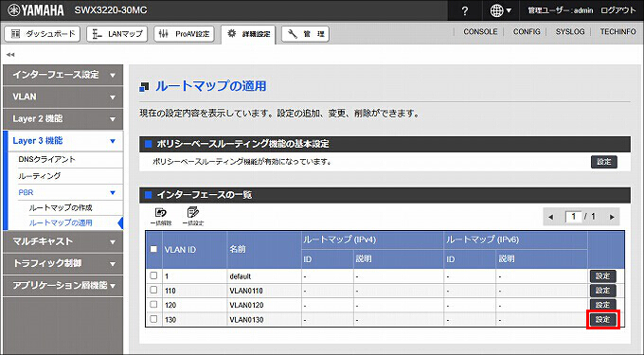Open the LANマップ tab
Image resolution: width=644 pixels, height=355 pixels.
pyautogui.click(x=117, y=34)
